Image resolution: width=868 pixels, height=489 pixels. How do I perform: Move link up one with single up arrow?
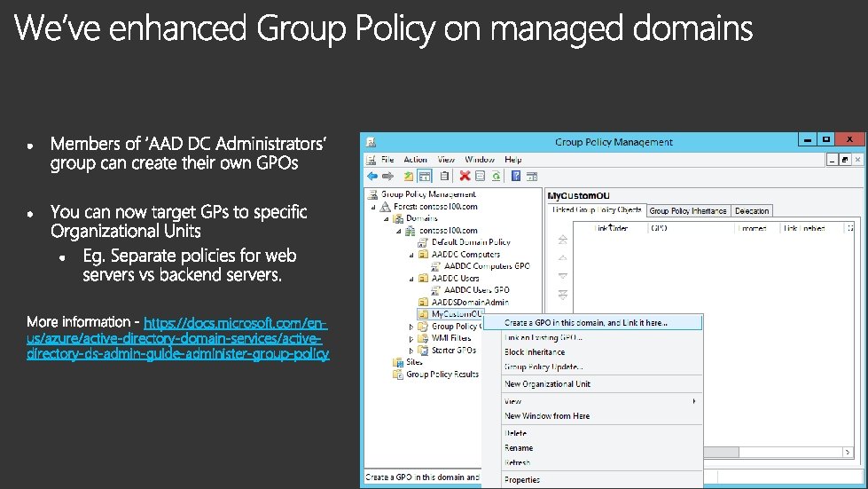coord(562,258)
